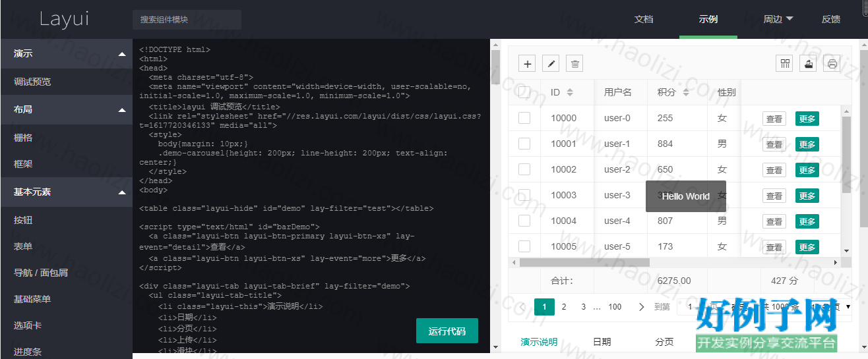Open the 导航 / 面包屑 sidebar link
This screenshot has width=868, height=359.
[x=66, y=273]
